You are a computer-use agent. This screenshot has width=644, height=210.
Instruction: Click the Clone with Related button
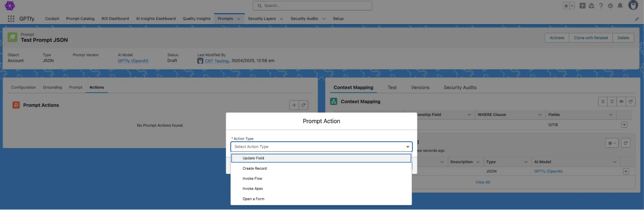coord(591,38)
